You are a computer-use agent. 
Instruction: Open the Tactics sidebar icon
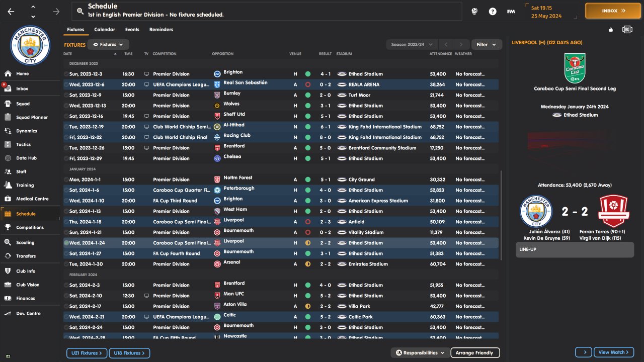pyautogui.click(x=8, y=144)
